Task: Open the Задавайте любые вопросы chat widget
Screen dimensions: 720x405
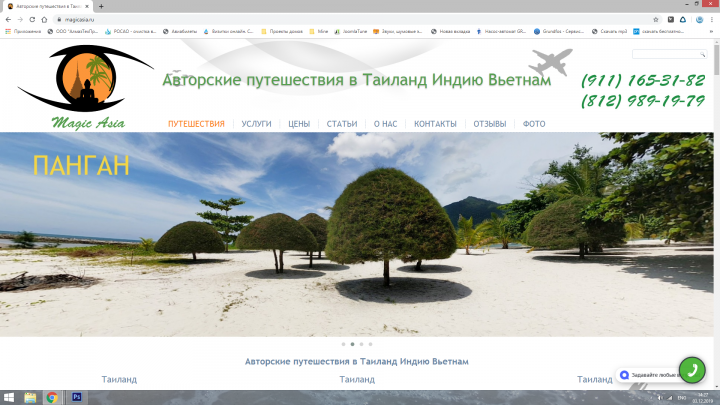Action: (648, 375)
